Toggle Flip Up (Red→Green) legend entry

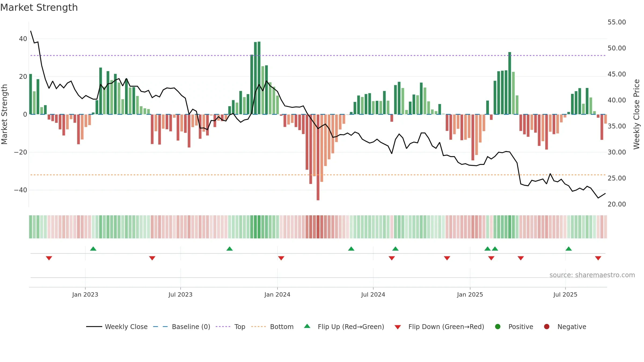tap(344, 327)
